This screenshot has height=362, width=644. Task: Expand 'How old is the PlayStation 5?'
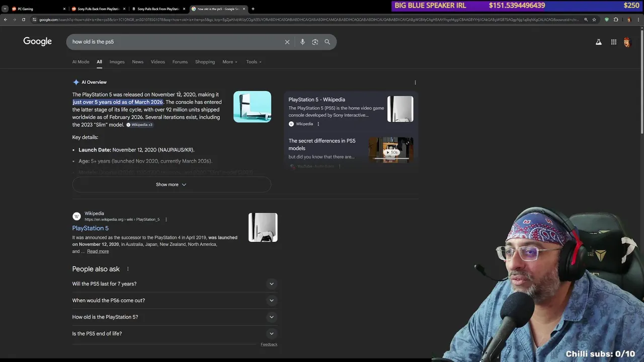[175, 317]
